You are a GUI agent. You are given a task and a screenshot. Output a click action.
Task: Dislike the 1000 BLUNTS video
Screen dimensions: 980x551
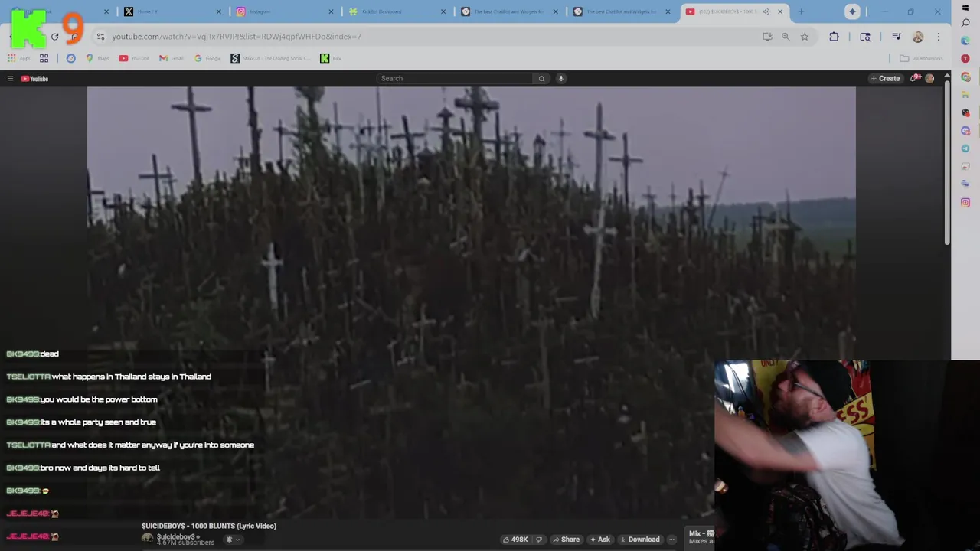pyautogui.click(x=539, y=540)
